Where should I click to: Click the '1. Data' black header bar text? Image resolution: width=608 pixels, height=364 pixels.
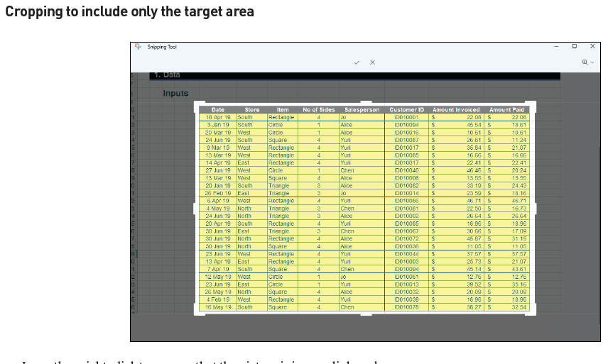click(167, 75)
